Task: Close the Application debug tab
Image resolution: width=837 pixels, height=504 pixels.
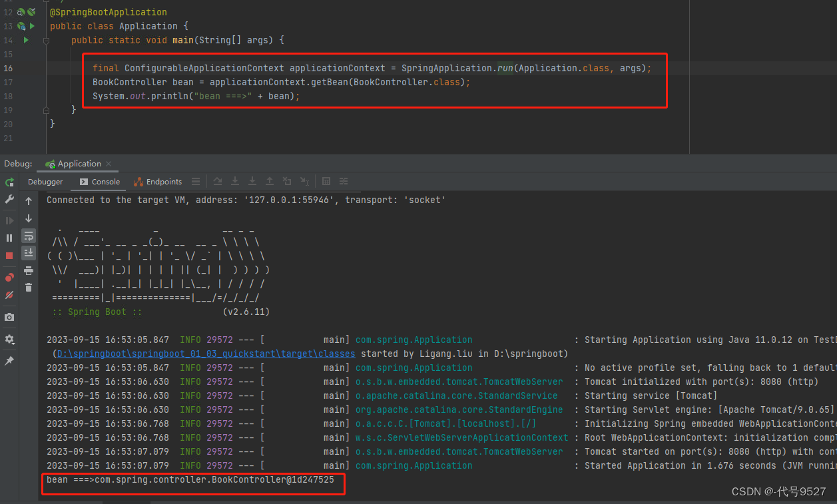Action: coord(109,164)
